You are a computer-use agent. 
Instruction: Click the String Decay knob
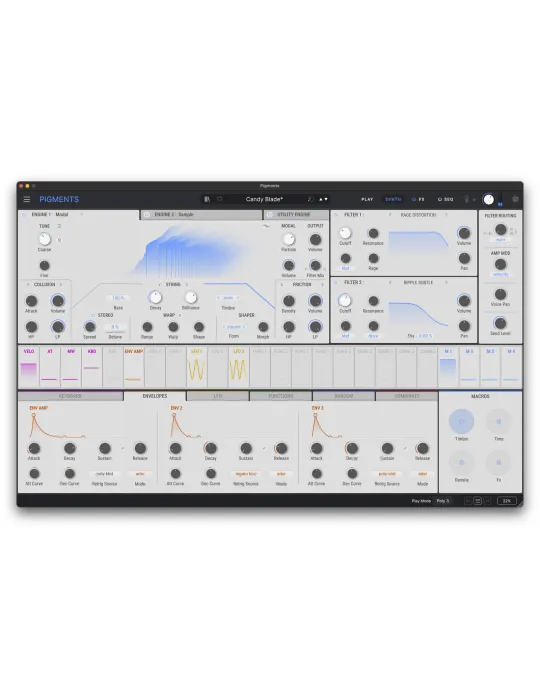tap(155, 297)
